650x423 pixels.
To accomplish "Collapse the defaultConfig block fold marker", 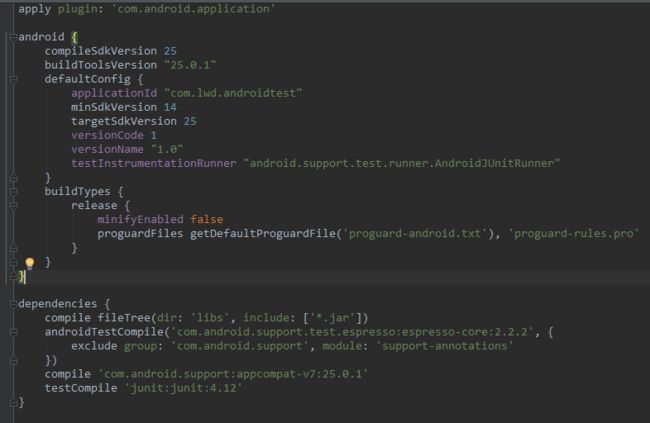I will 13,79.
